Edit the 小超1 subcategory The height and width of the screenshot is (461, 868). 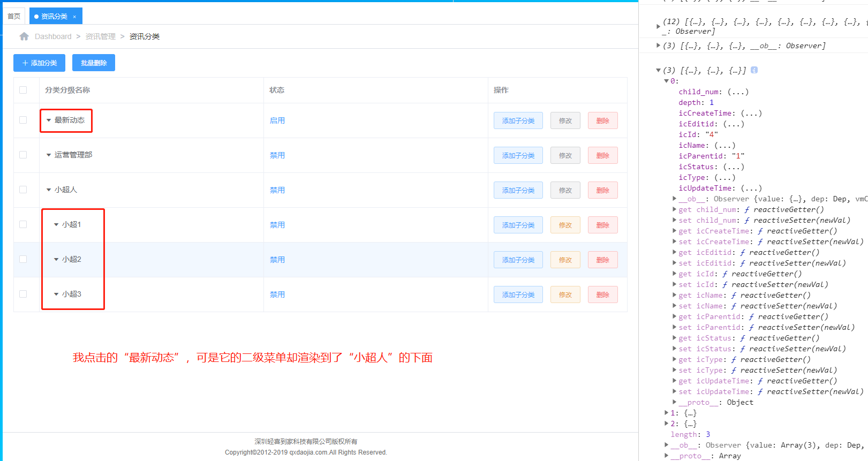(x=565, y=225)
